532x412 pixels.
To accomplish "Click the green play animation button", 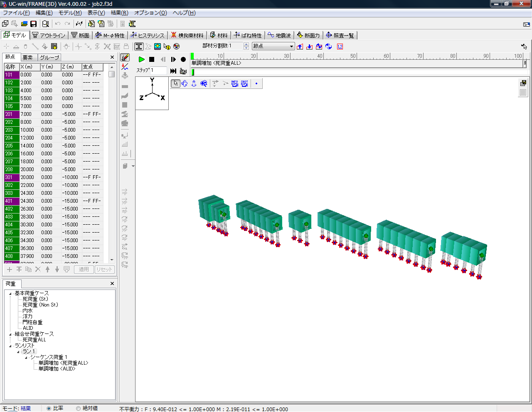I will [142, 59].
